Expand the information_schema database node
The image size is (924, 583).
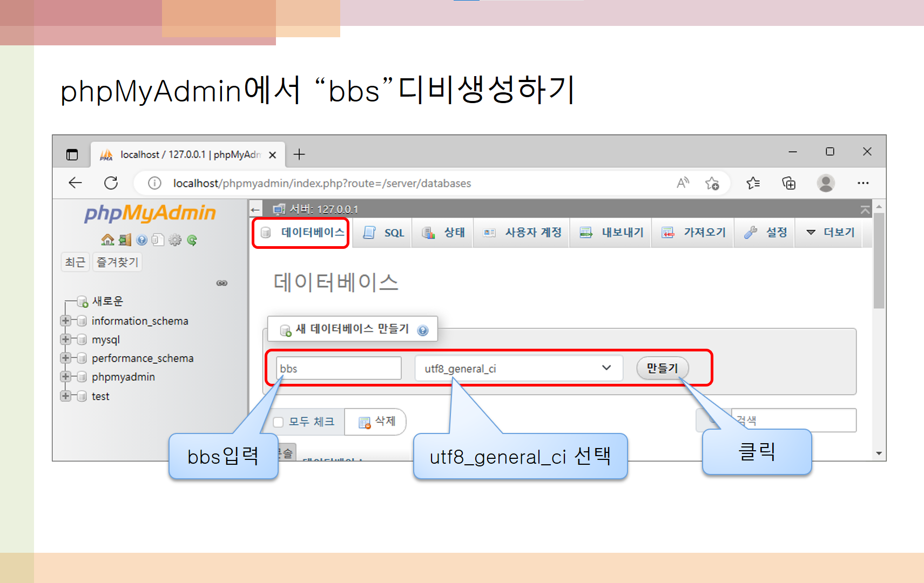66,321
